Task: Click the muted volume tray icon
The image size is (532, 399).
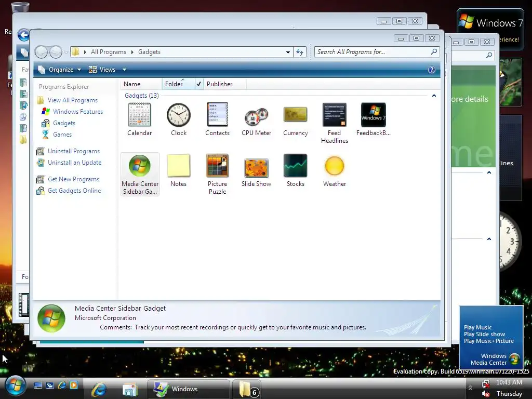Action: [x=486, y=394]
